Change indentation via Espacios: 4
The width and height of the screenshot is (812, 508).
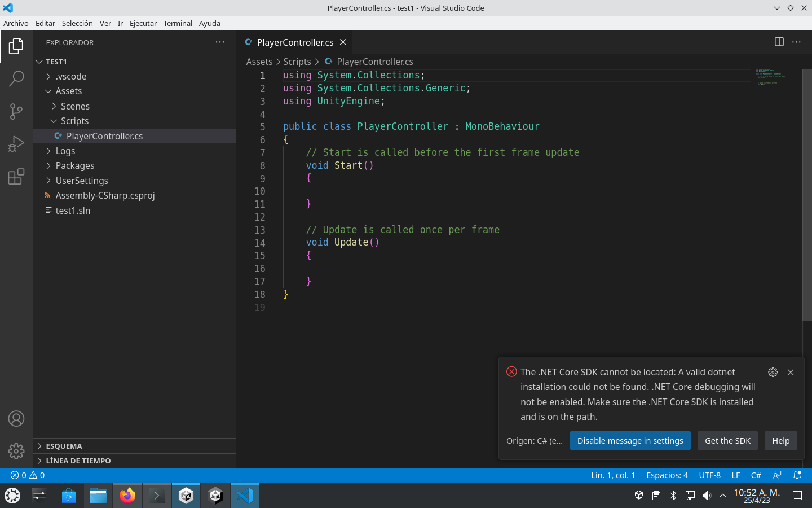(667, 475)
